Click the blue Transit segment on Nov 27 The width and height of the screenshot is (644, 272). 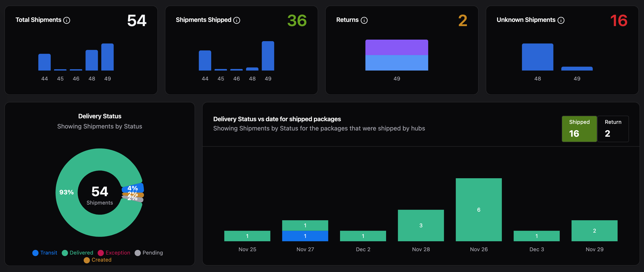coord(305,236)
